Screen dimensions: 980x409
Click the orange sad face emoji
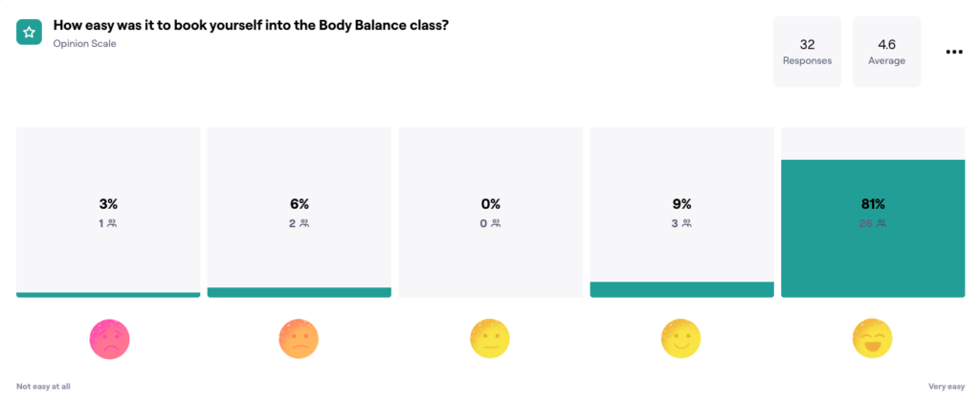coord(299,339)
